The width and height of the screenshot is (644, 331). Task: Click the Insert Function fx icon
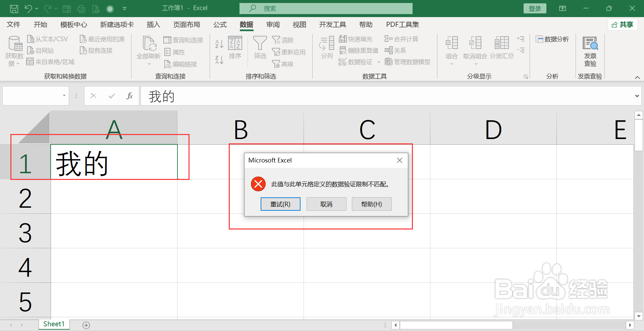129,96
